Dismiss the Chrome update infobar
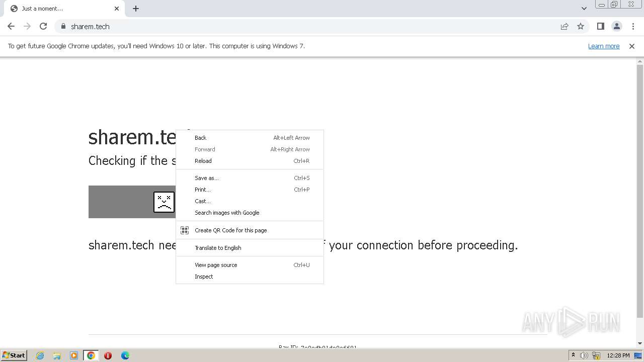The width and height of the screenshot is (644, 362). 632,46
